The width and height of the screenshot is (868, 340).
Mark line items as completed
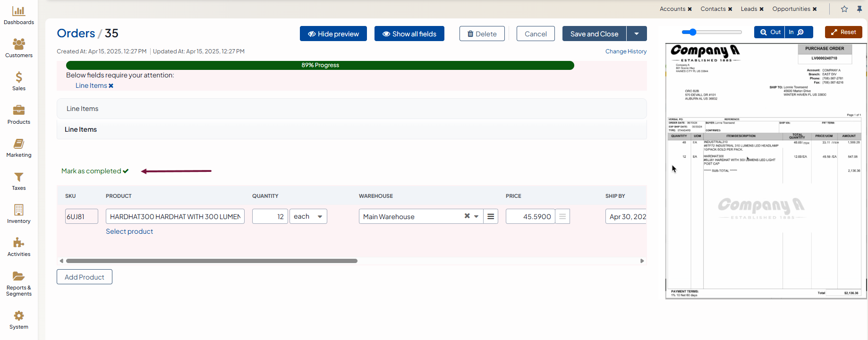click(95, 171)
